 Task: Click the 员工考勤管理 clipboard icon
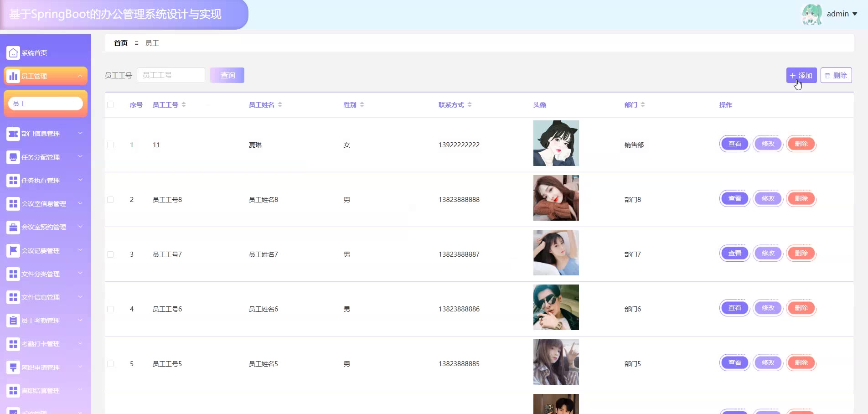(13, 321)
